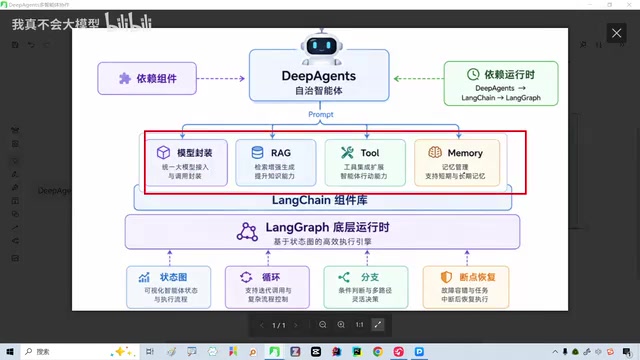The height and width of the screenshot is (360, 640).
Task: Go to the previous image in the viewer
Action: pos(262,325)
